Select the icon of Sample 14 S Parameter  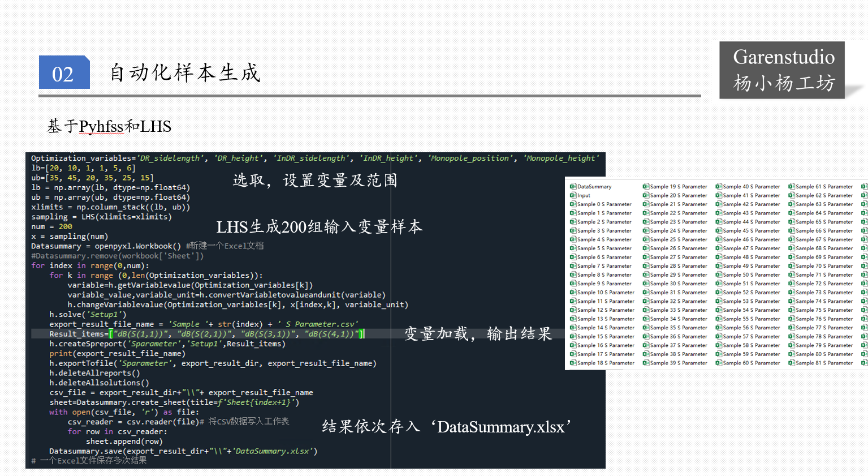(573, 328)
